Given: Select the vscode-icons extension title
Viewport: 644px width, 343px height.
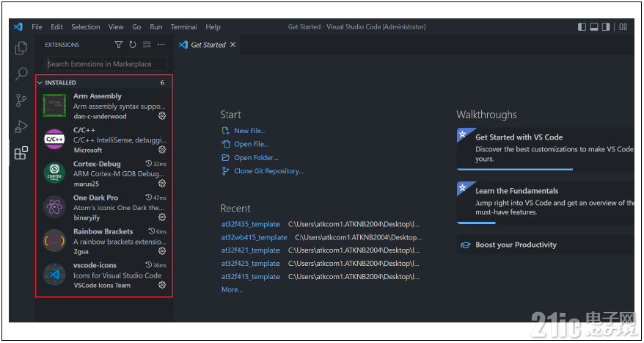Looking at the screenshot, I should 95,265.
